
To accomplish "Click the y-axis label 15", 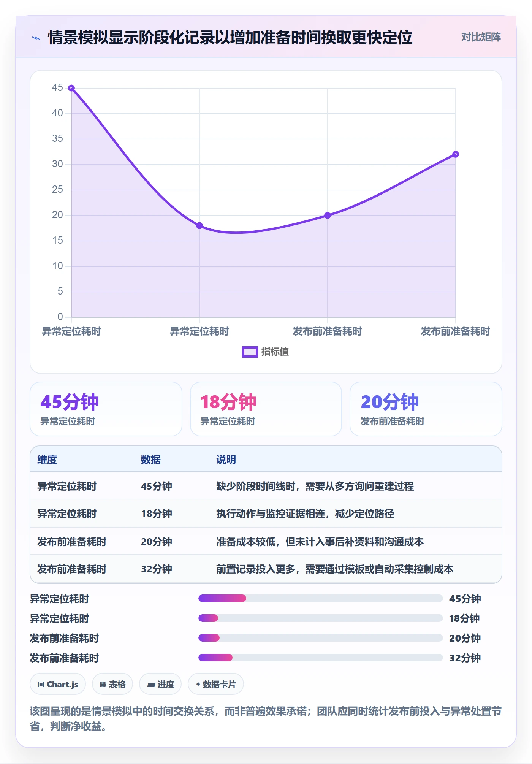I will click(57, 241).
